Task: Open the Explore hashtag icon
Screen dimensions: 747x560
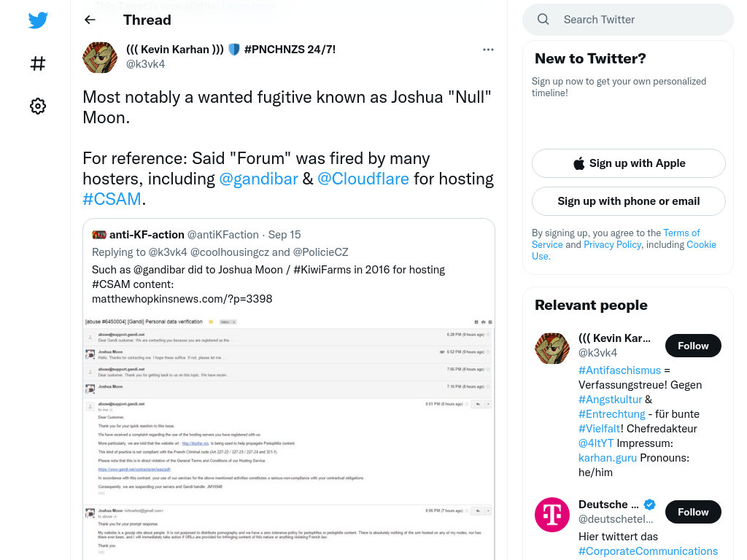Action: pyautogui.click(x=38, y=63)
